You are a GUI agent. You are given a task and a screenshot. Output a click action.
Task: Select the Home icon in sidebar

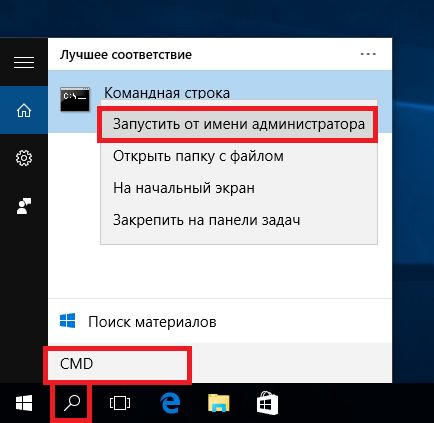pyautogui.click(x=24, y=110)
